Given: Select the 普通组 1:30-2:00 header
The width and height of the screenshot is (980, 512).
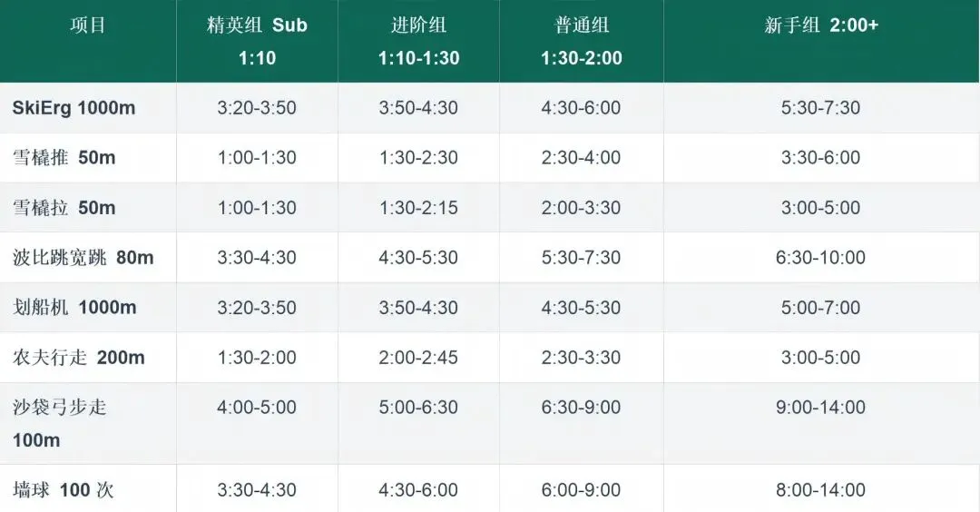Looking at the screenshot, I should (x=581, y=42).
